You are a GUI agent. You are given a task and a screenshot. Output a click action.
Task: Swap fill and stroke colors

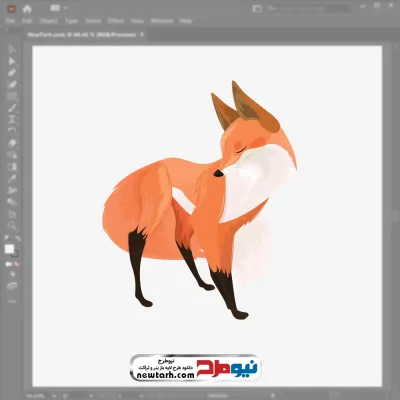click(x=18, y=238)
